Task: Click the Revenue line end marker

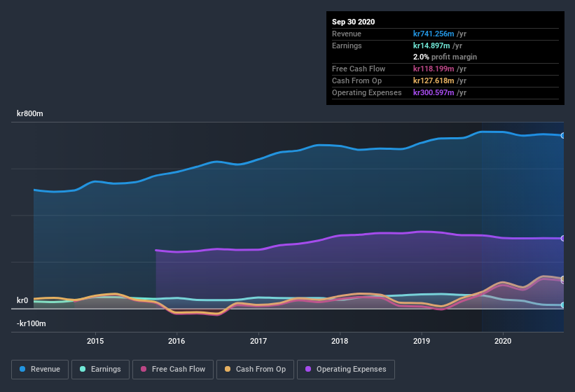Action: point(563,135)
